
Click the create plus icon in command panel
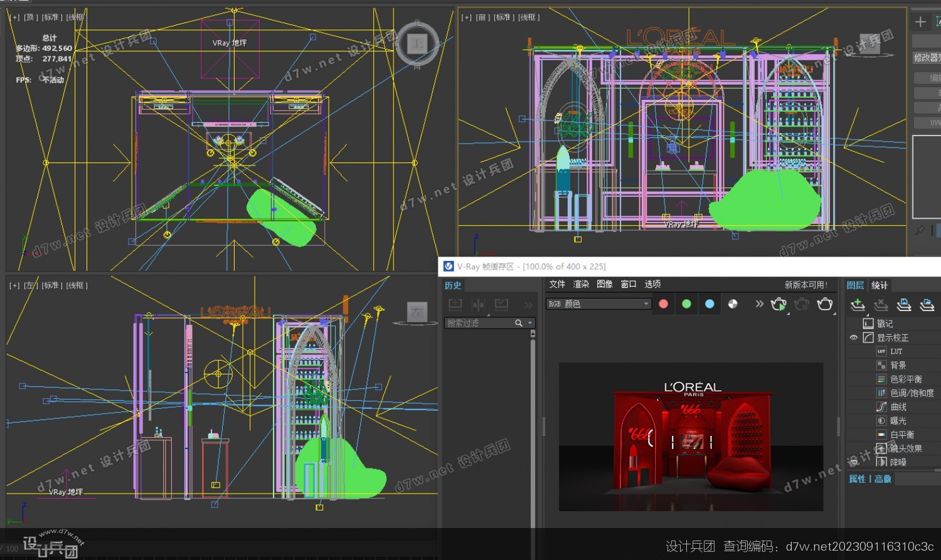(920, 22)
